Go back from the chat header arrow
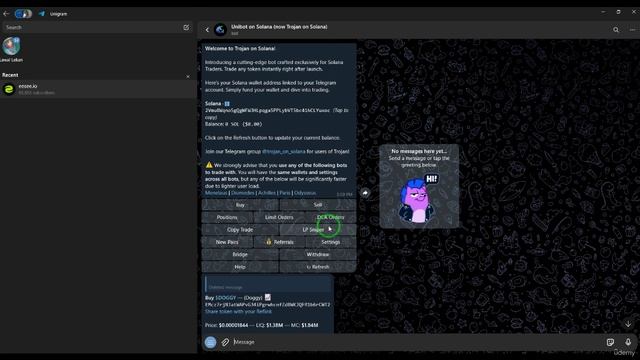Image resolution: width=640 pixels, height=360 pixels. coord(207,30)
